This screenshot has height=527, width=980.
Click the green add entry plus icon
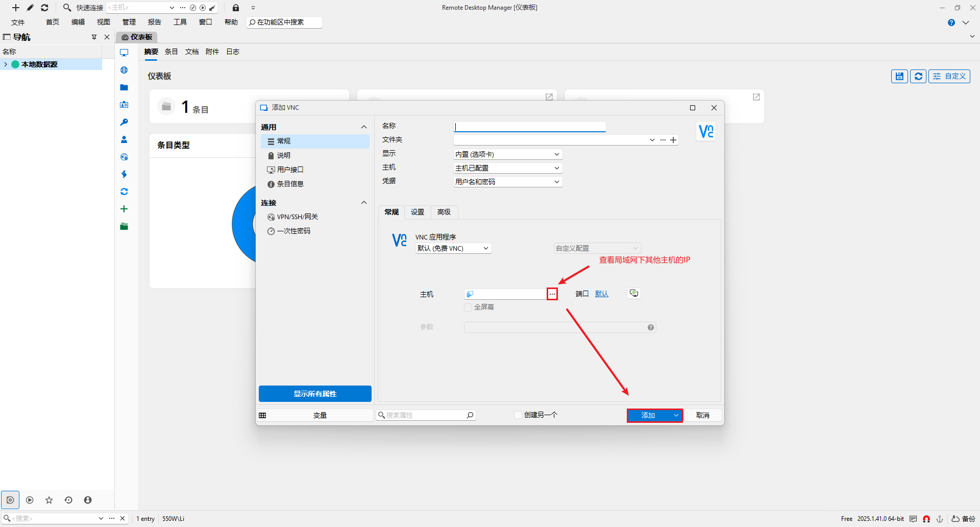coord(124,208)
